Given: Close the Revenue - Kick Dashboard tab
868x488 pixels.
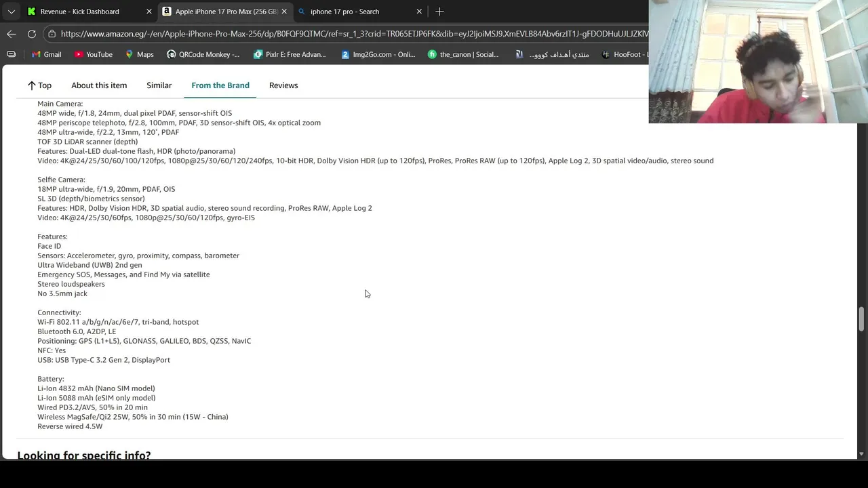Looking at the screenshot, I should coord(149,12).
